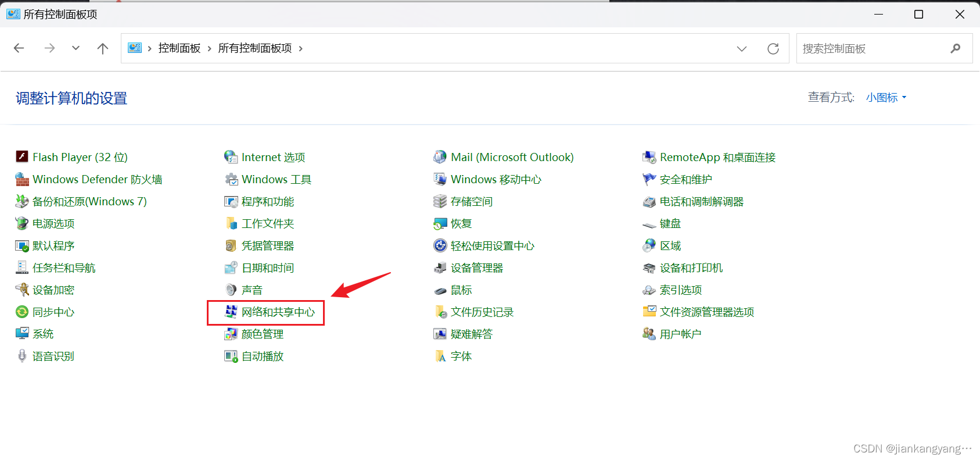Open the Flash Player (32 位) icon
980x460 pixels.
(22, 156)
